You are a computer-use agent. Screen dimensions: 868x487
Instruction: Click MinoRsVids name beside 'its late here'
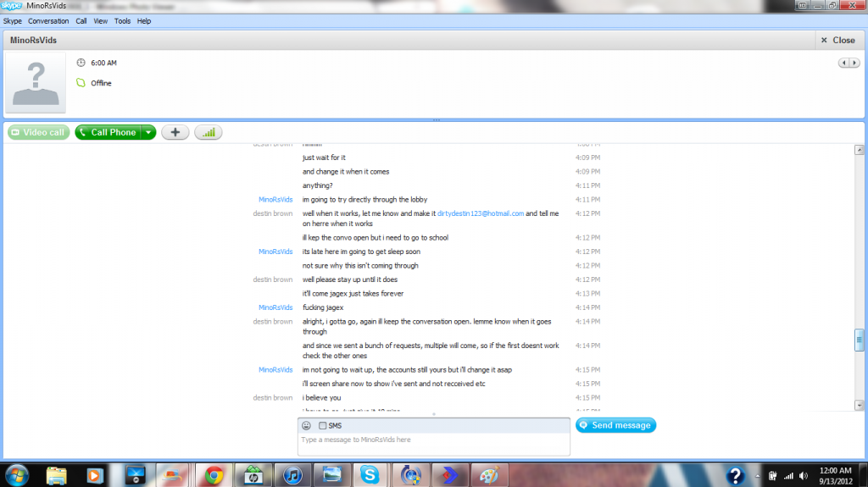click(275, 252)
